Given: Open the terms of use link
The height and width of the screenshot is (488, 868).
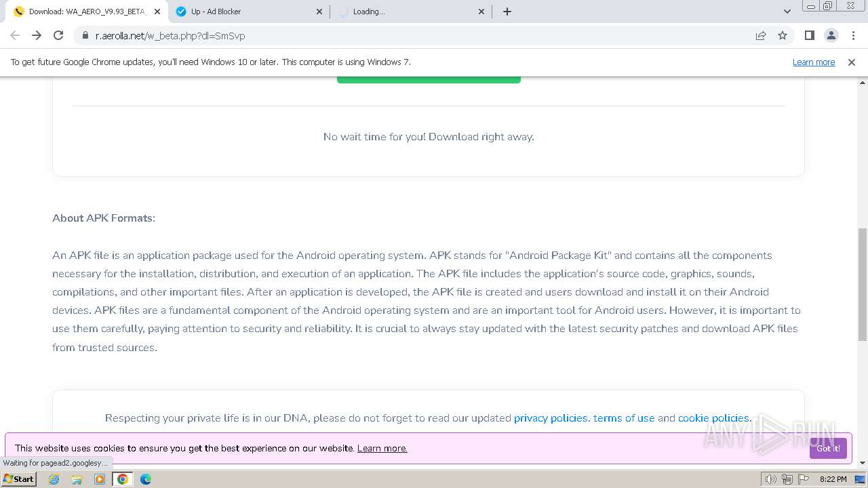Looking at the screenshot, I should point(624,418).
